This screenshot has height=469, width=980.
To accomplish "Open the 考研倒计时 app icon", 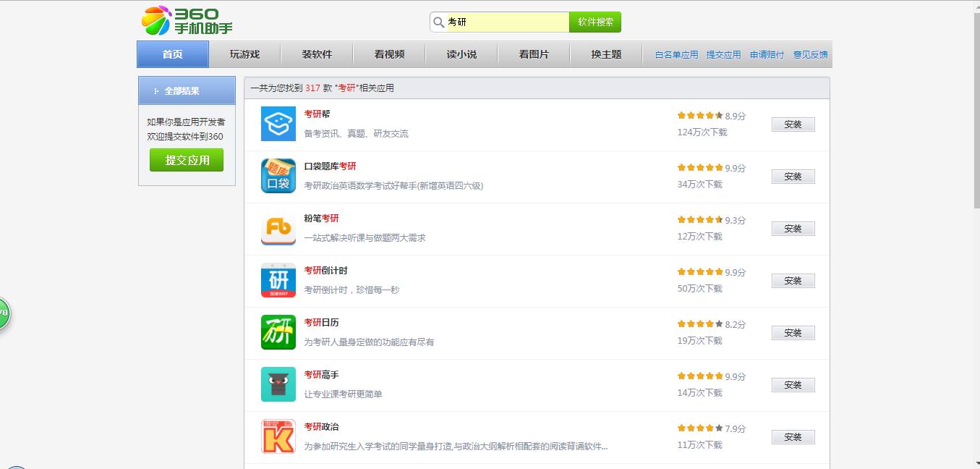I will (278, 280).
